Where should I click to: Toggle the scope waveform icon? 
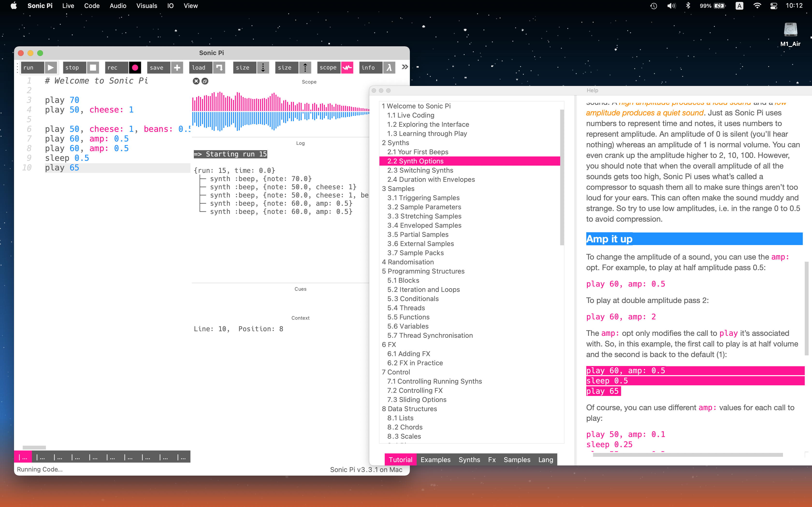pyautogui.click(x=347, y=67)
